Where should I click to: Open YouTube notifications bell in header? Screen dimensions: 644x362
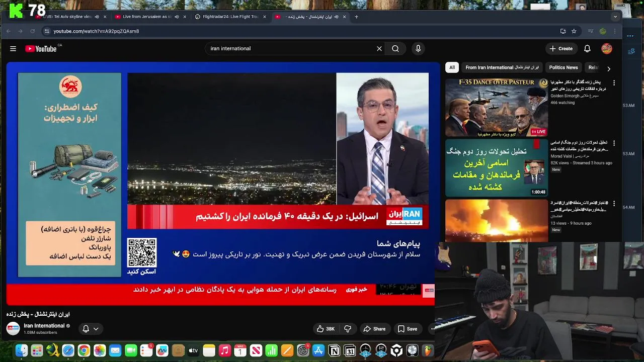pos(587,49)
